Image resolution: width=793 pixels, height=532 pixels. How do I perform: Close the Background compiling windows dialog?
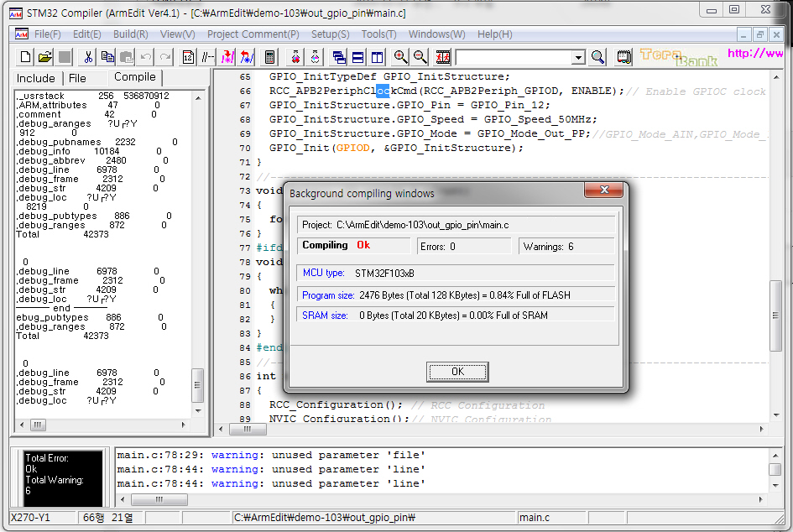pos(603,191)
